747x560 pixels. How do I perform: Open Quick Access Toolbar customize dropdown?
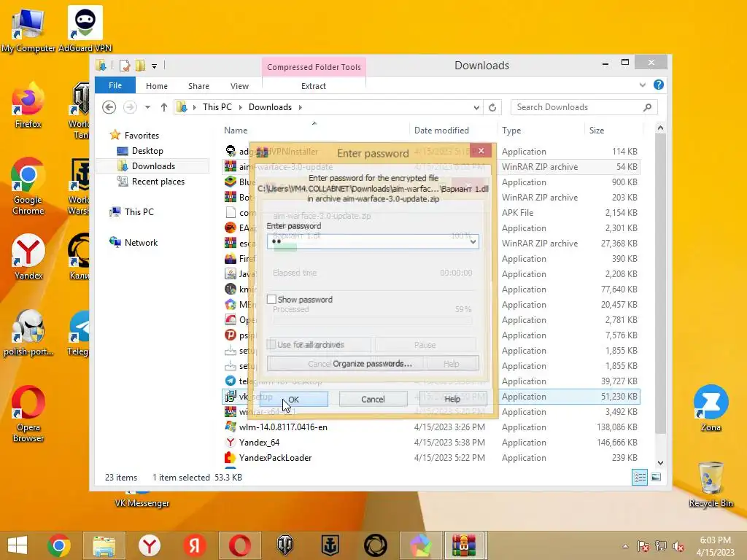155,66
